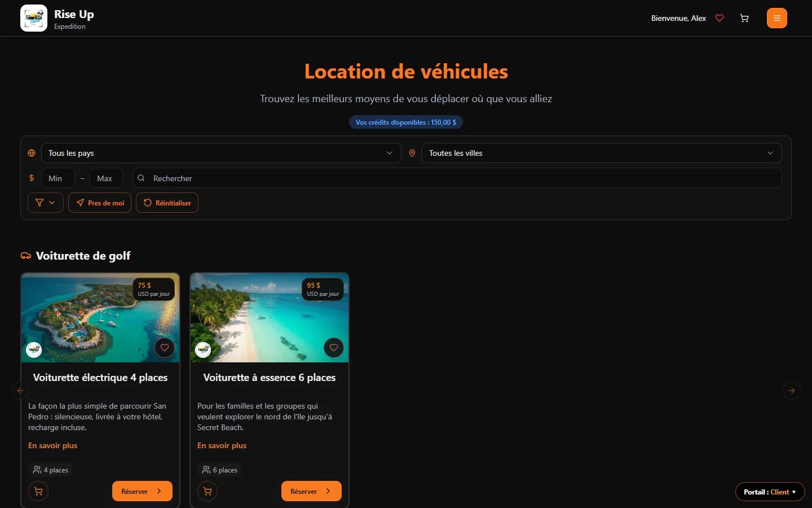Focus the Min price field

click(58, 178)
